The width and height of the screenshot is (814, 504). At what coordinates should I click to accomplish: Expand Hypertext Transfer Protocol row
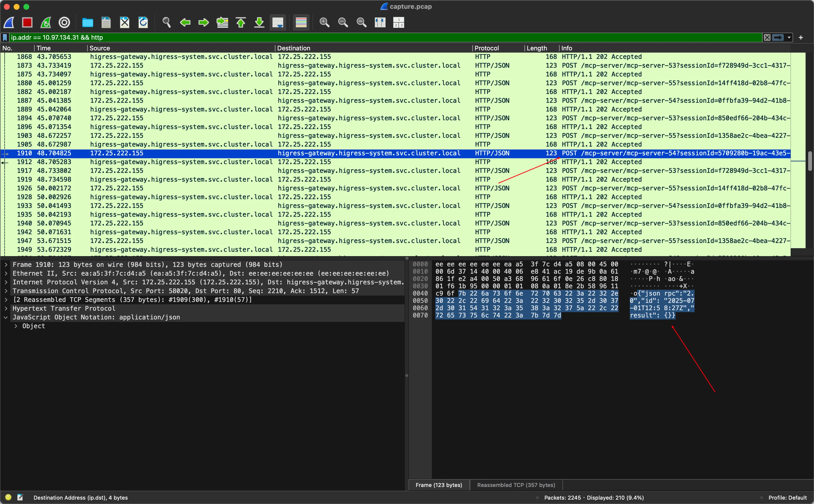point(6,308)
